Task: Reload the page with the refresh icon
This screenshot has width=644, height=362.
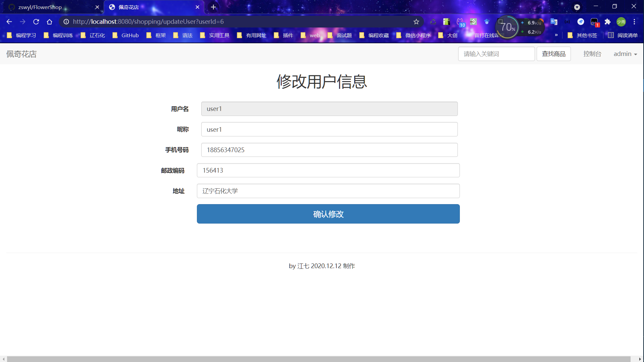Action: point(36,22)
